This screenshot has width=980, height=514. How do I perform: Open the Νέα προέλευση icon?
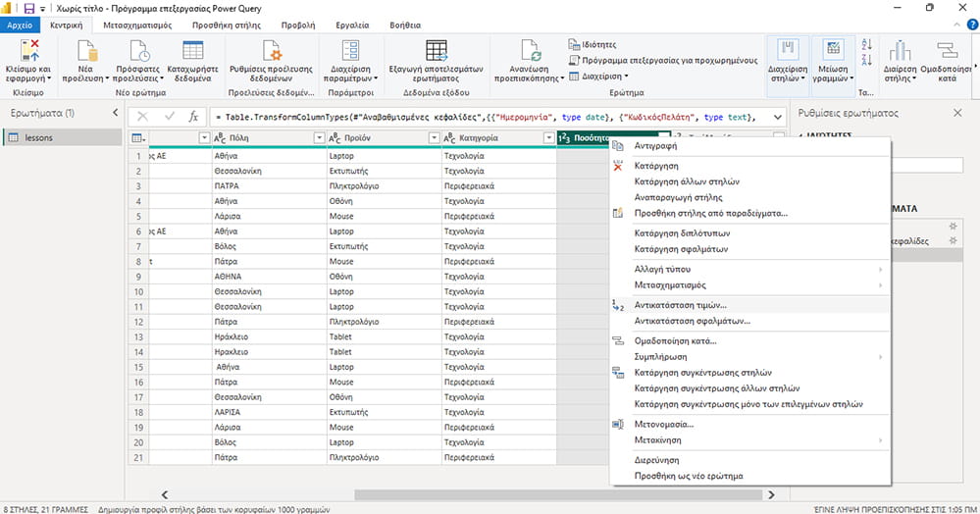tap(87, 51)
